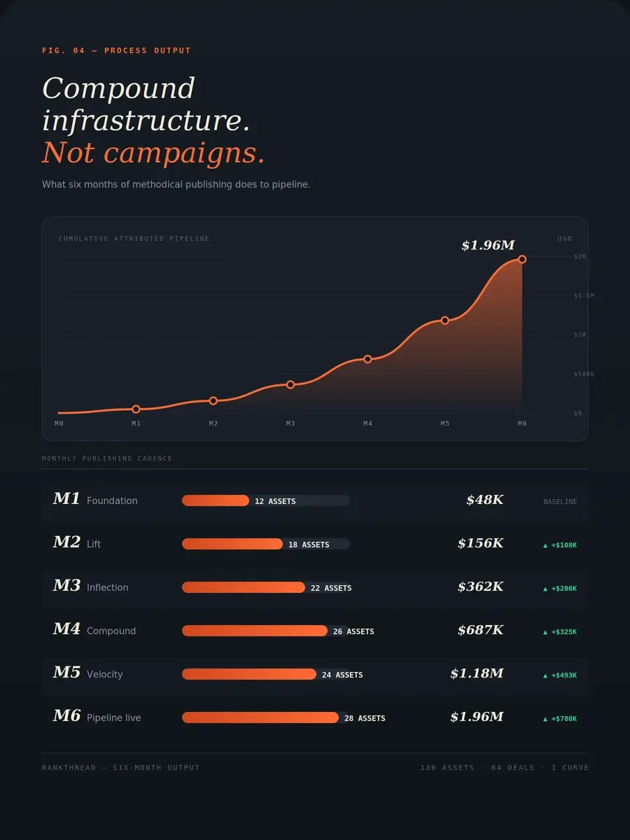The width and height of the screenshot is (630, 840).
Task: Click the 24 ASSETS label
Action: 342,675
